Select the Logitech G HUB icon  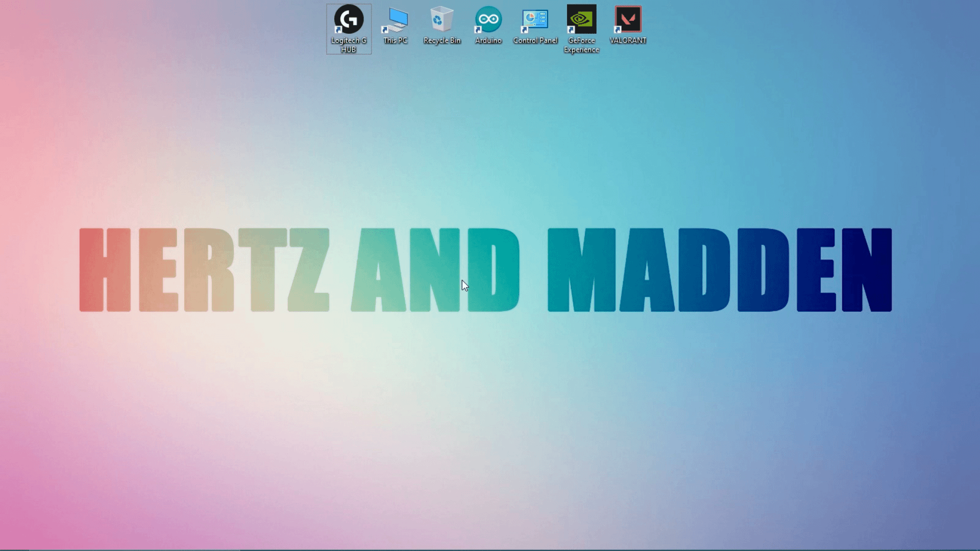coord(349,19)
